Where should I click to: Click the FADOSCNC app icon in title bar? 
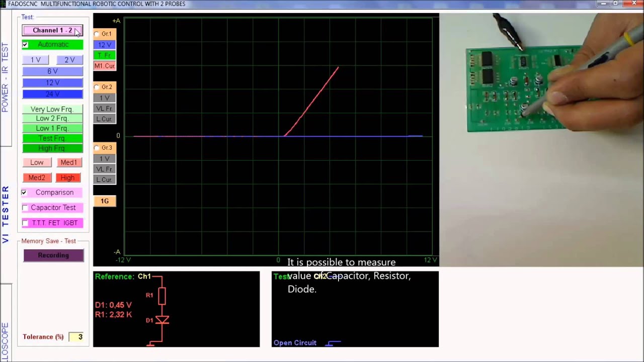pos(3,4)
